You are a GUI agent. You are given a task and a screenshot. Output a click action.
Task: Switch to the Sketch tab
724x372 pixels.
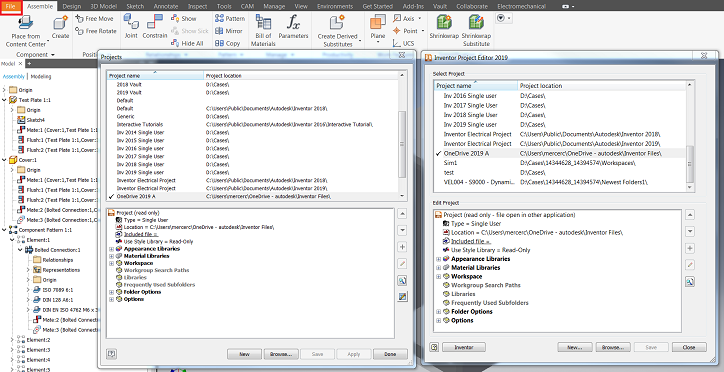tap(135, 6)
